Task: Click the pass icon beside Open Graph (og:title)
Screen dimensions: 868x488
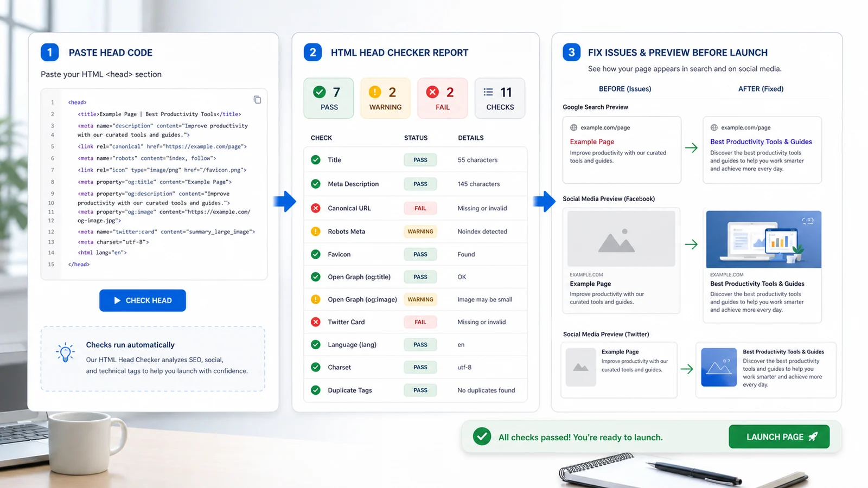Action: 316,277
